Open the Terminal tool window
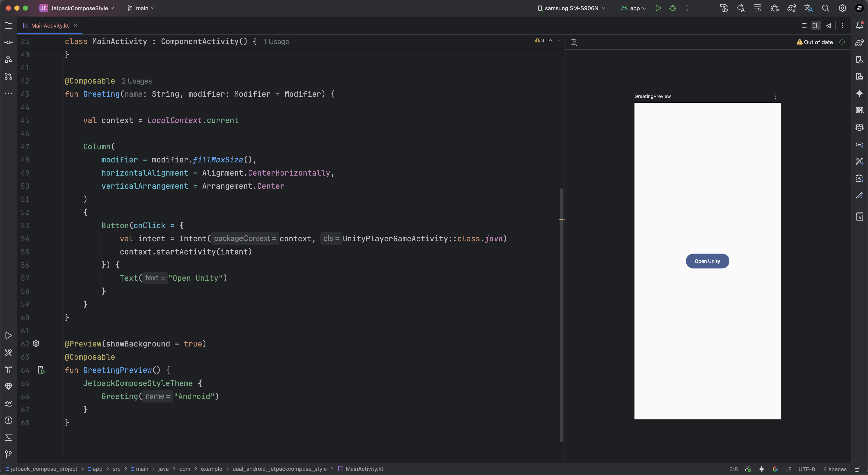 tap(8, 437)
